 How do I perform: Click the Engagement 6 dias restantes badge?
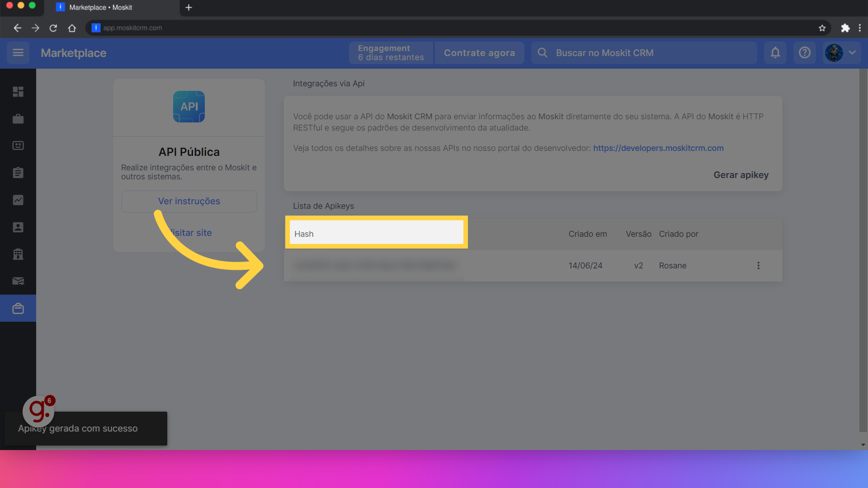(x=391, y=53)
